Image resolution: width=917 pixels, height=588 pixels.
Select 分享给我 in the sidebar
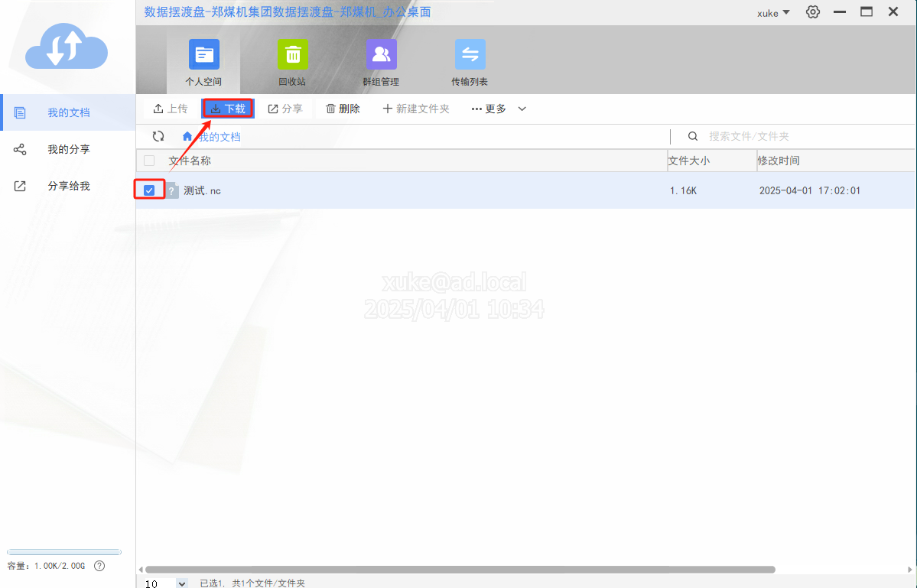[x=69, y=186]
